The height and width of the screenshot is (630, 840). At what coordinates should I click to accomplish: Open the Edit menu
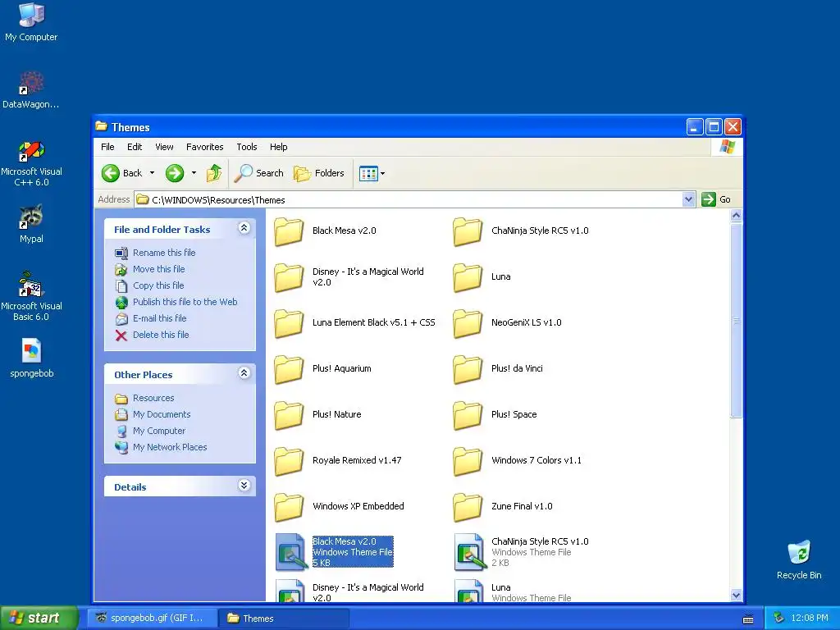(135, 147)
